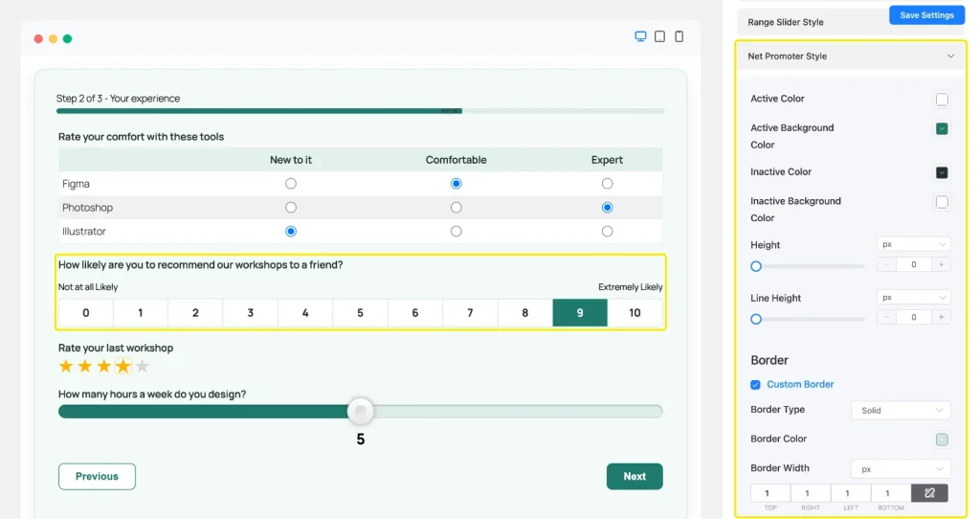Screen dimensions: 980x519
Task: Select the third rating star
Action: point(103,366)
